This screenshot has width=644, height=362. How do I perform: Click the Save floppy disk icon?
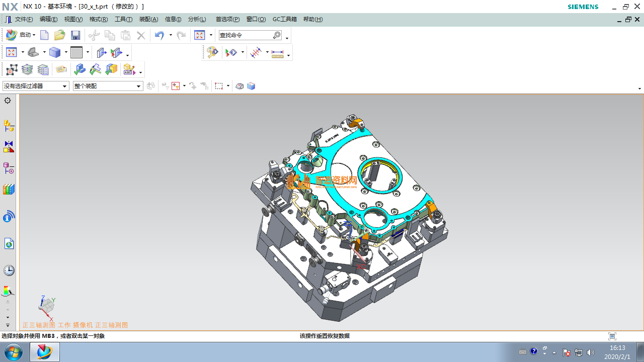(75, 35)
